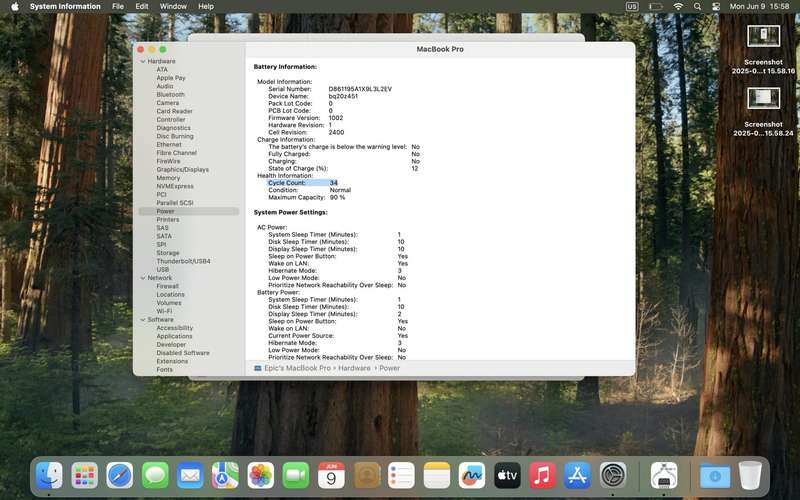Click Hardware in the path bar
800x500 pixels.
pos(354,368)
